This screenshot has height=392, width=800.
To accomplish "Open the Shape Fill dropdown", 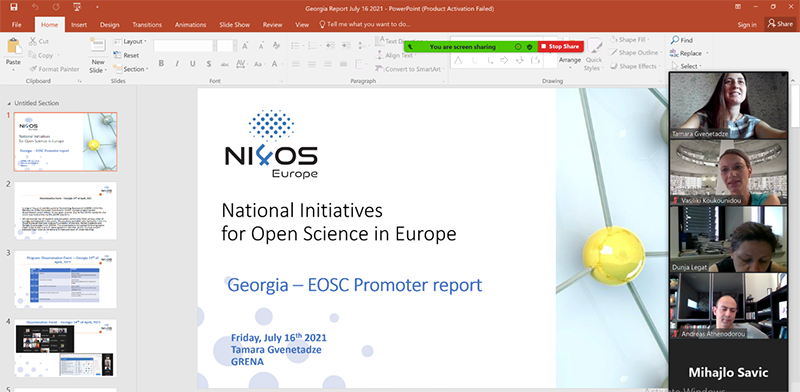I will point(629,39).
